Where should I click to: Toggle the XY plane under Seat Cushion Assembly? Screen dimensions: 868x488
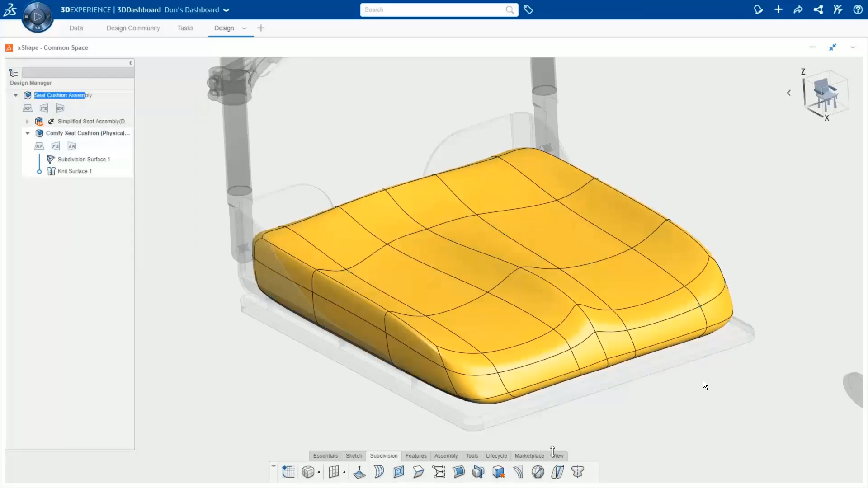tap(28, 108)
